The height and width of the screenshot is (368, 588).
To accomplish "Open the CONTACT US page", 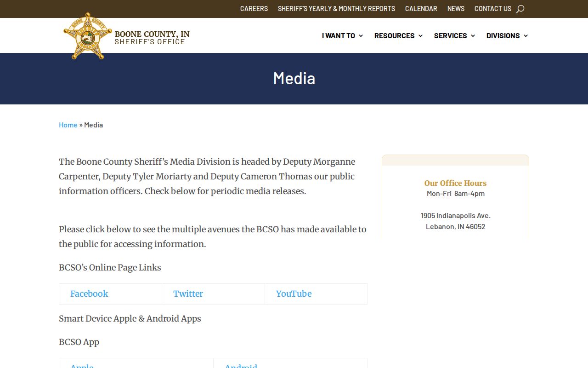I will [493, 9].
